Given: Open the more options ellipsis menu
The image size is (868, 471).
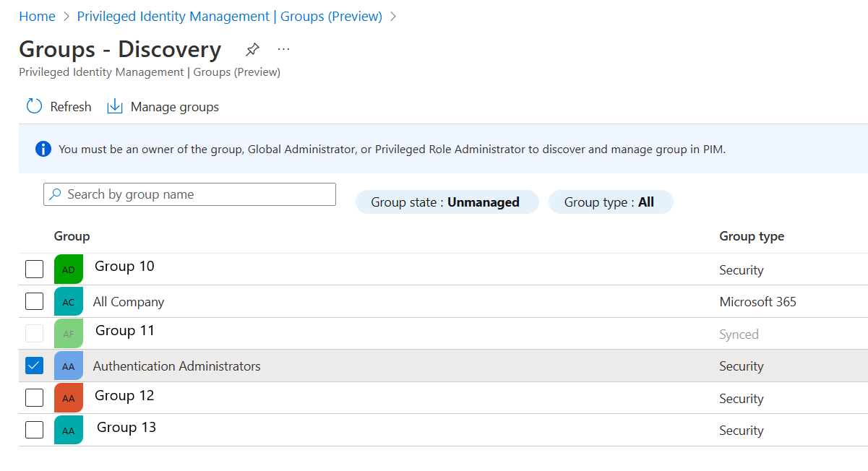Looking at the screenshot, I should [x=283, y=49].
